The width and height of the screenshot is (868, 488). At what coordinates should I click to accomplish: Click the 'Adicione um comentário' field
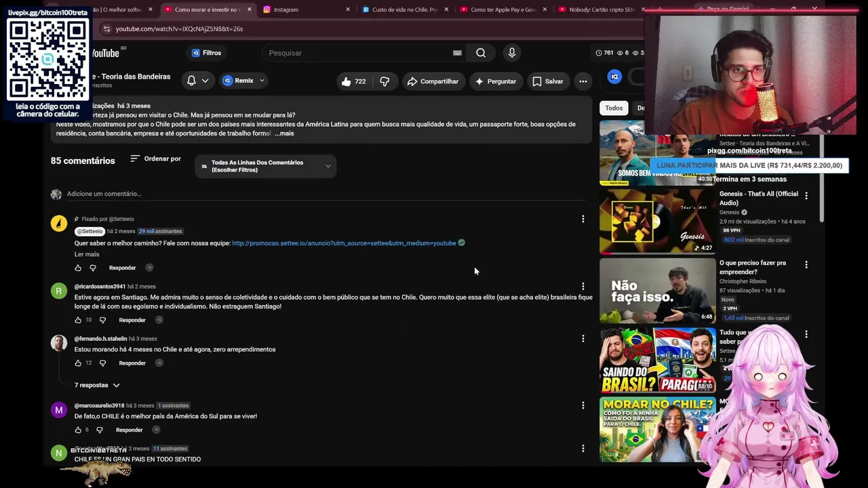pyautogui.click(x=325, y=194)
